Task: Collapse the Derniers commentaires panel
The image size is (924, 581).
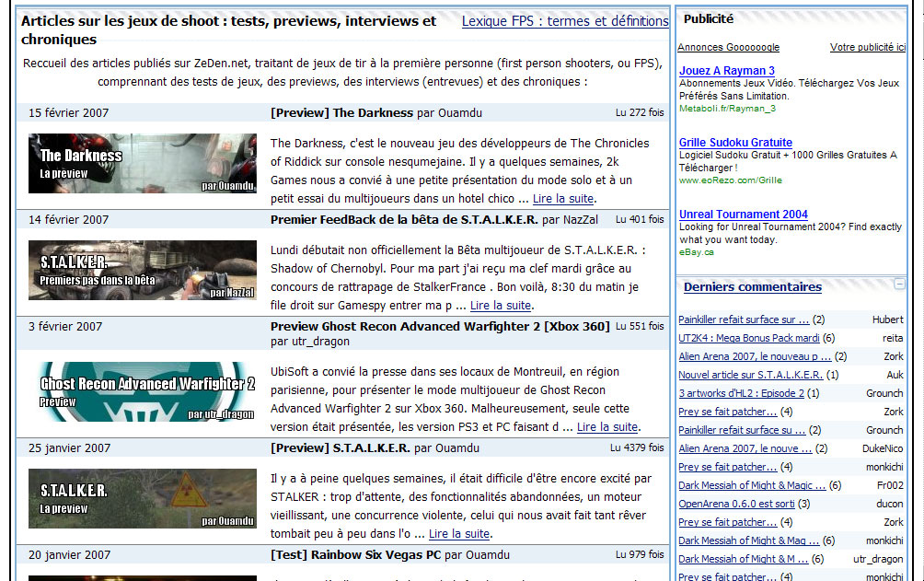Action: (899, 284)
